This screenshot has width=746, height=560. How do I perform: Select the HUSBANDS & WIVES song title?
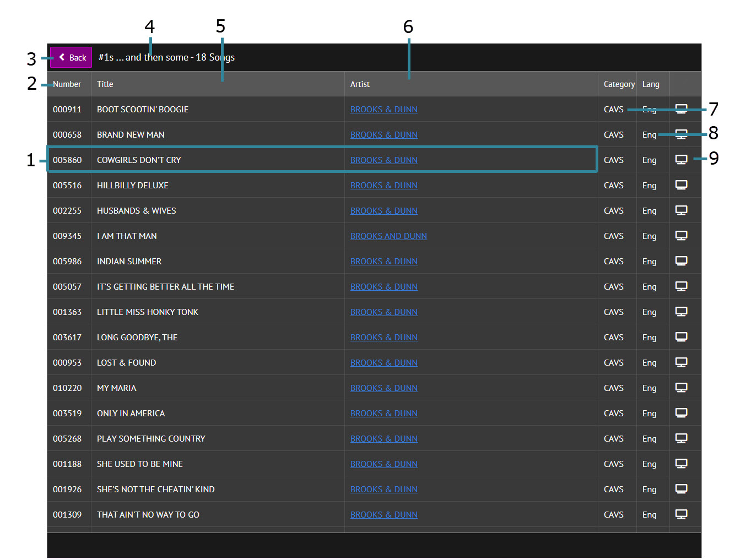tap(137, 211)
